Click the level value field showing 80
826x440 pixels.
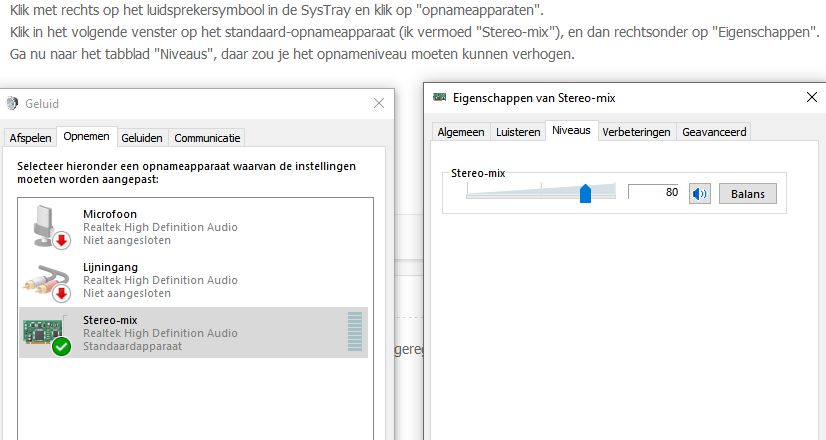coord(653,192)
